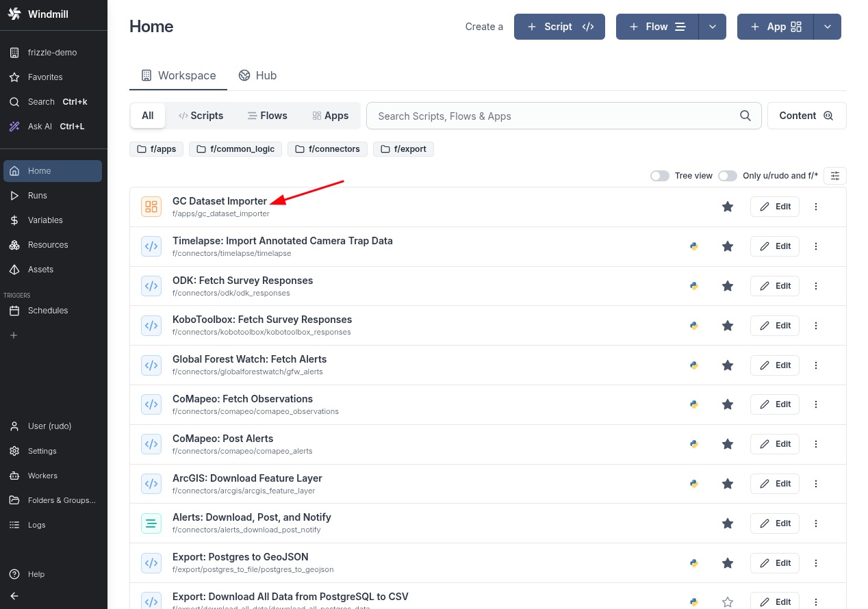Toggle the 'Only u/rudo and f/*' switch
Screen dimensions: 868x609
click(728, 176)
